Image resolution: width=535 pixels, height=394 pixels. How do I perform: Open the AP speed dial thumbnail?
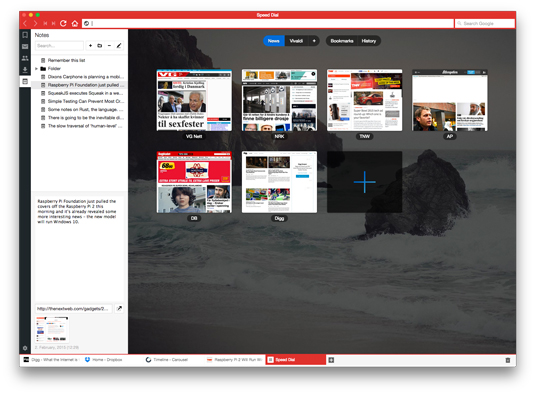click(x=450, y=100)
